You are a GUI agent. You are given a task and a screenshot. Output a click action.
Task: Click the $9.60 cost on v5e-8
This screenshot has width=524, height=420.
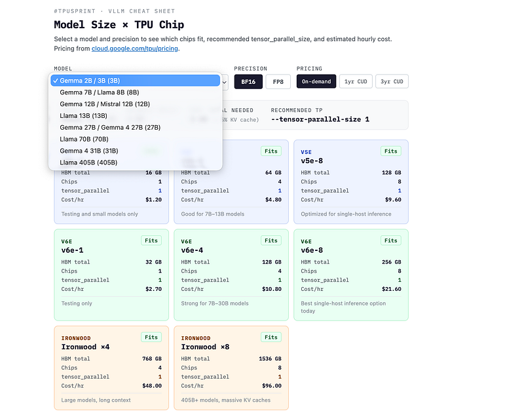click(393, 200)
